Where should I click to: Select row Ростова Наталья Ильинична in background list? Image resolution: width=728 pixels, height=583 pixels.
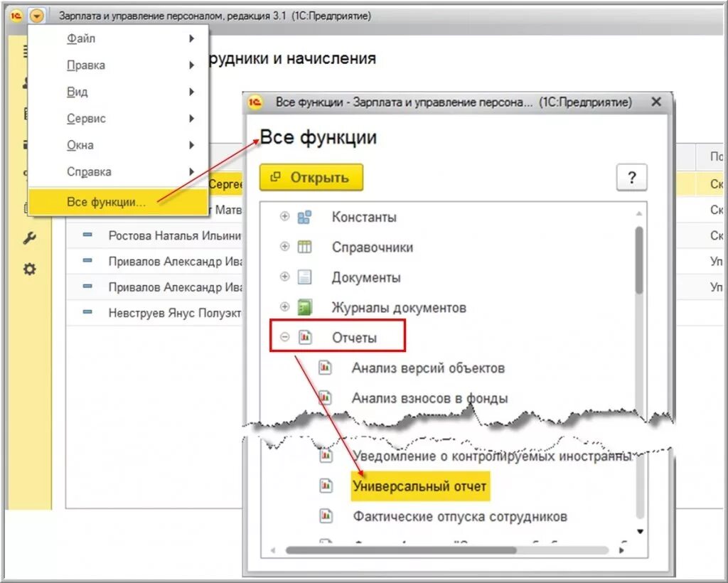pos(154,235)
